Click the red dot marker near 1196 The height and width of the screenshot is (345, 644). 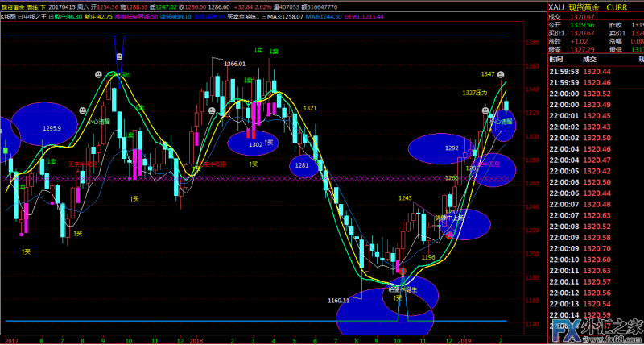pyautogui.click(x=449, y=235)
